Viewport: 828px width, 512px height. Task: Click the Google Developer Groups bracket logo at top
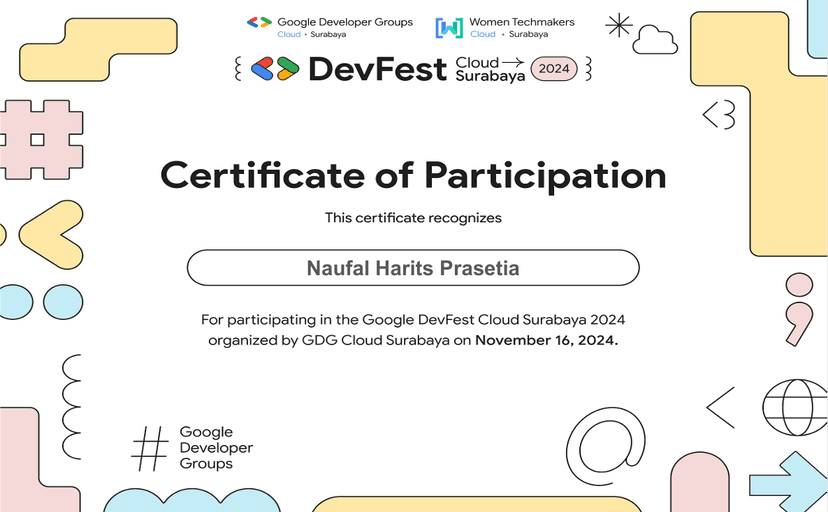click(259, 22)
